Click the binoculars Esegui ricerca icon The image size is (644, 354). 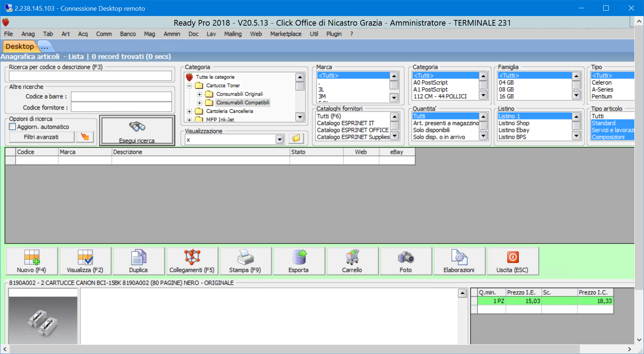[137, 126]
